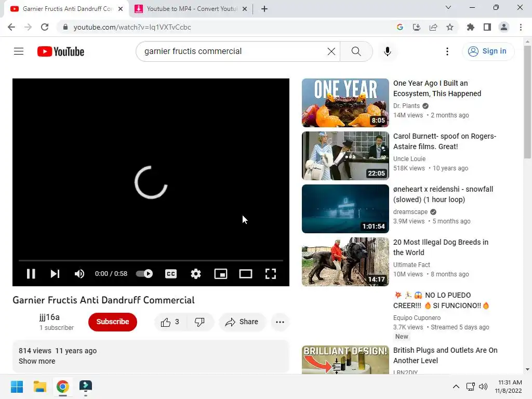Toggle Chrome side panel
Image resolution: width=532 pixels, height=399 pixels.
point(487,27)
